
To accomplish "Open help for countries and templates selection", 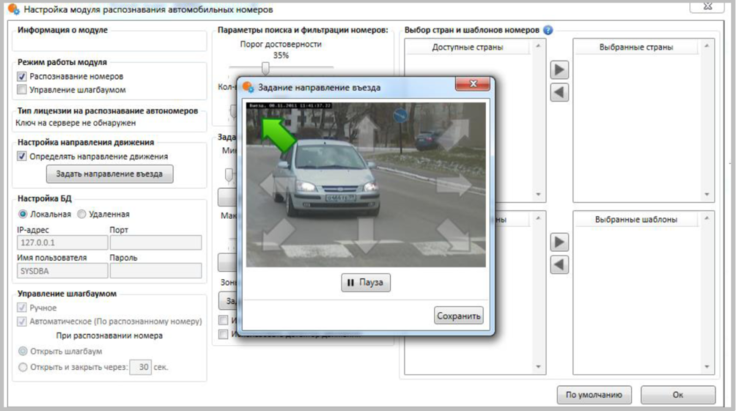I will point(548,30).
